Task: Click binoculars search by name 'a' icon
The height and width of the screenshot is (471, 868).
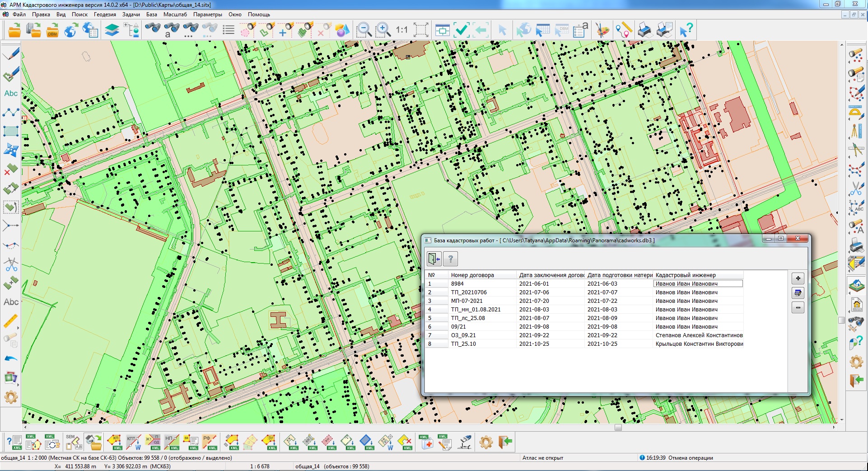Action: (x=172, y=30)
